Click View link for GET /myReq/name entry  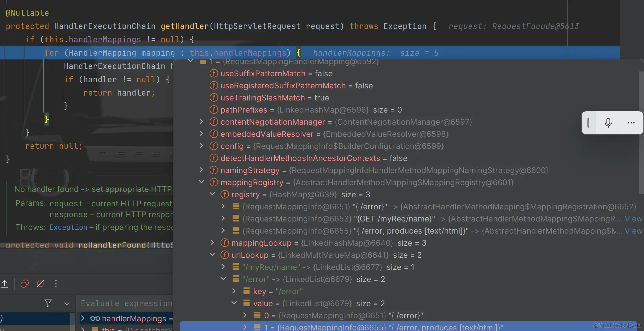(x=633, y=219)
